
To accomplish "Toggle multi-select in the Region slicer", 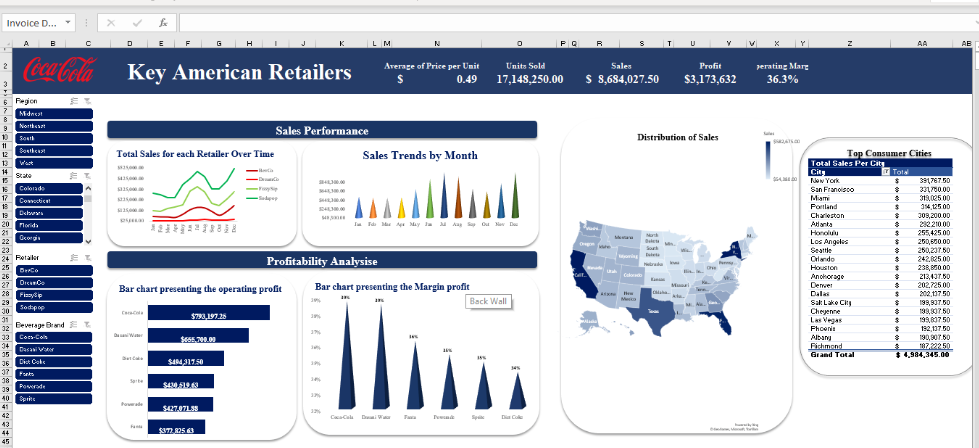I will tap(74, 101).
